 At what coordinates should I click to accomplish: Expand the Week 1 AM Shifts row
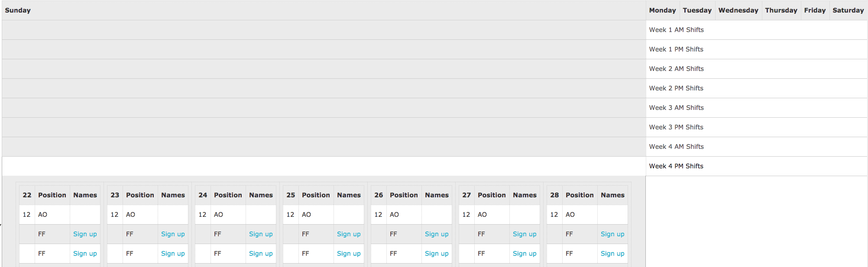pyautogui.click(x=677, y=29)
